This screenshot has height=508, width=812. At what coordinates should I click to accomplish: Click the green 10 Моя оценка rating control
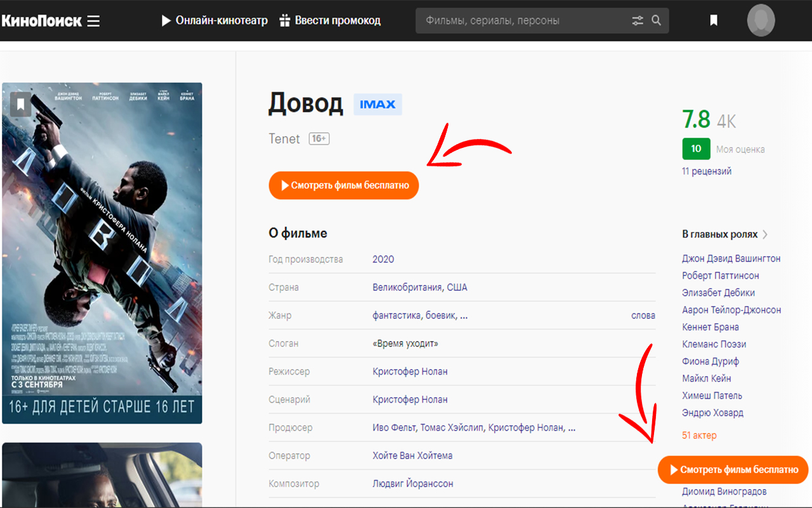(x=696, y=149)
